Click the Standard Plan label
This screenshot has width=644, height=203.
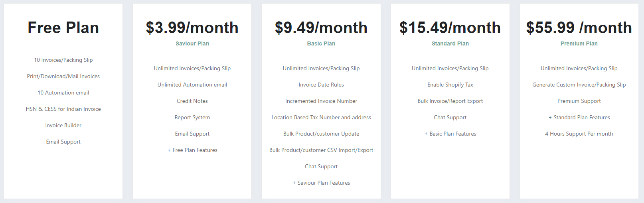(450, 43)
